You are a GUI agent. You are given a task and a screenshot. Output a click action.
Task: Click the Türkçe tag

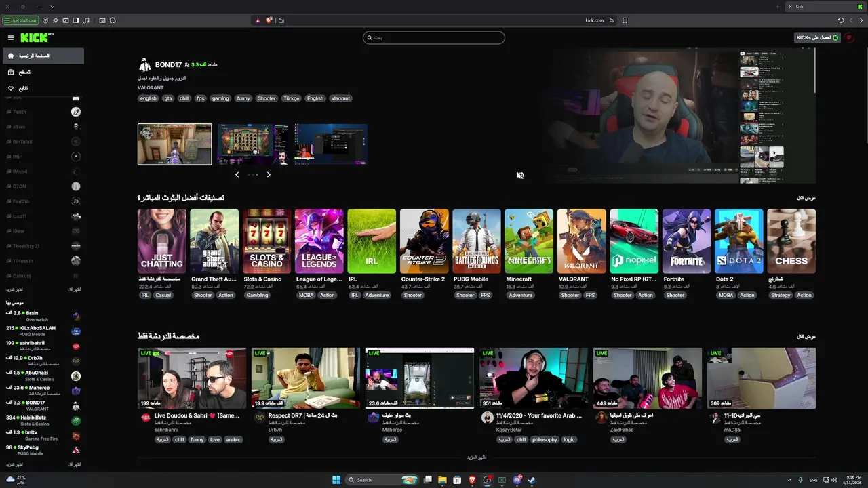pos(292,98)
